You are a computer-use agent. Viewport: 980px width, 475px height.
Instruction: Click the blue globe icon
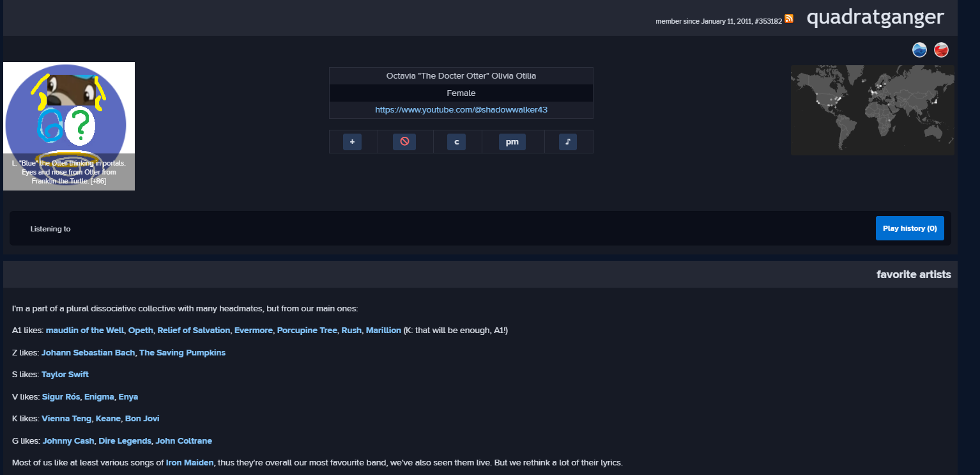click(x=919, y=50)
